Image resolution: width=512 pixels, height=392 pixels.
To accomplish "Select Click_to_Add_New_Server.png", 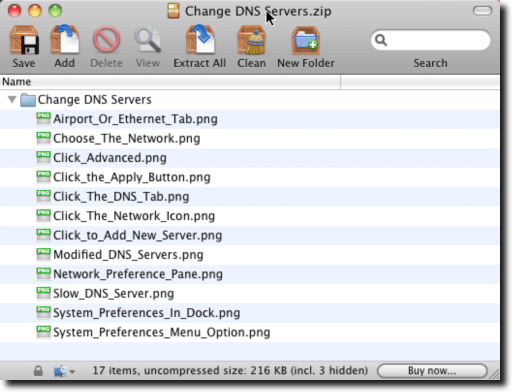I will [250, 235].
